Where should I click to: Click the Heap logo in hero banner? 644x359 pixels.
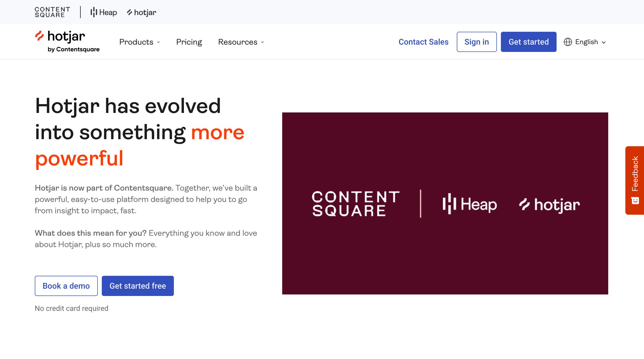(470, 204)
